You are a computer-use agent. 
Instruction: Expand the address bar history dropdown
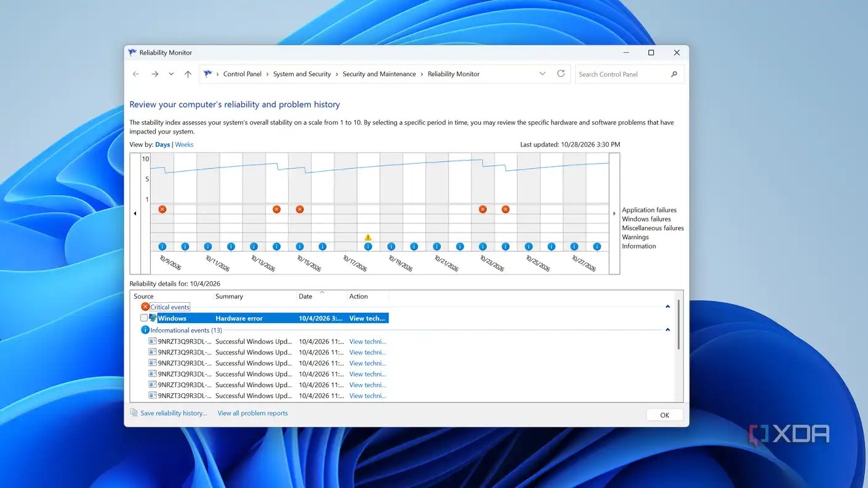542,74
